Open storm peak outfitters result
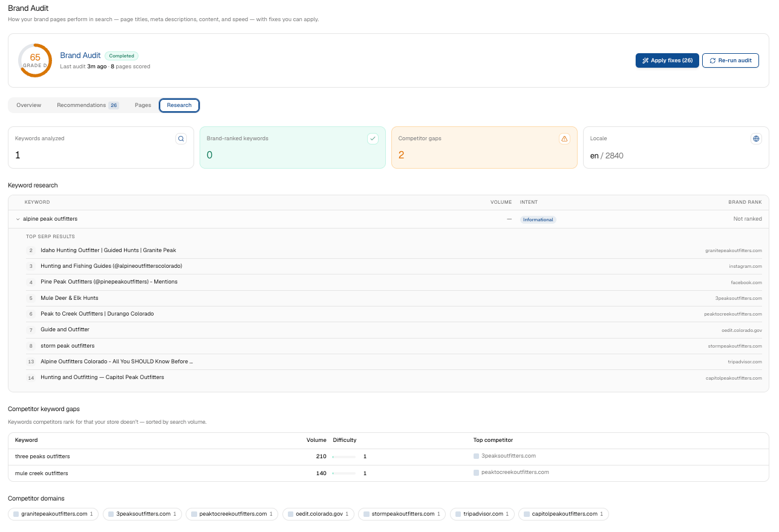The height and width of the screenshot is (532, 779). point(68,346)
